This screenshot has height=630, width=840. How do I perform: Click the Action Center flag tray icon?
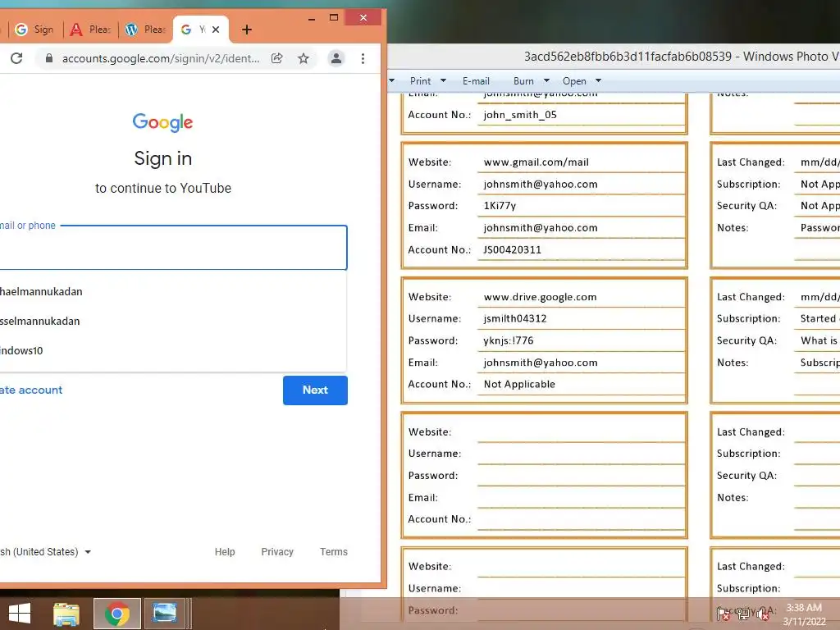(x=724, y=614)
